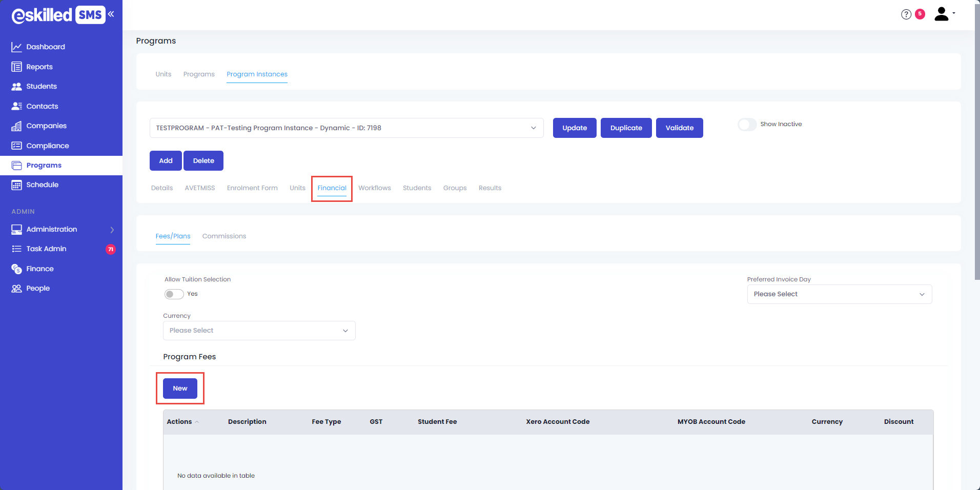Image resolution: width=980 pixels, height=490 pixels.
Task: Click the New program fee button
Action: 180,389
